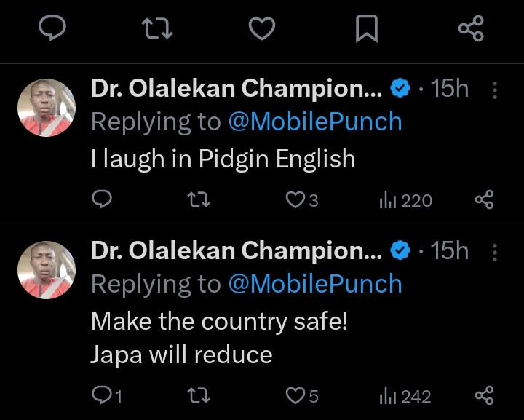Bookmark the original post at top

pyautogui.click(x=366, y=29)
